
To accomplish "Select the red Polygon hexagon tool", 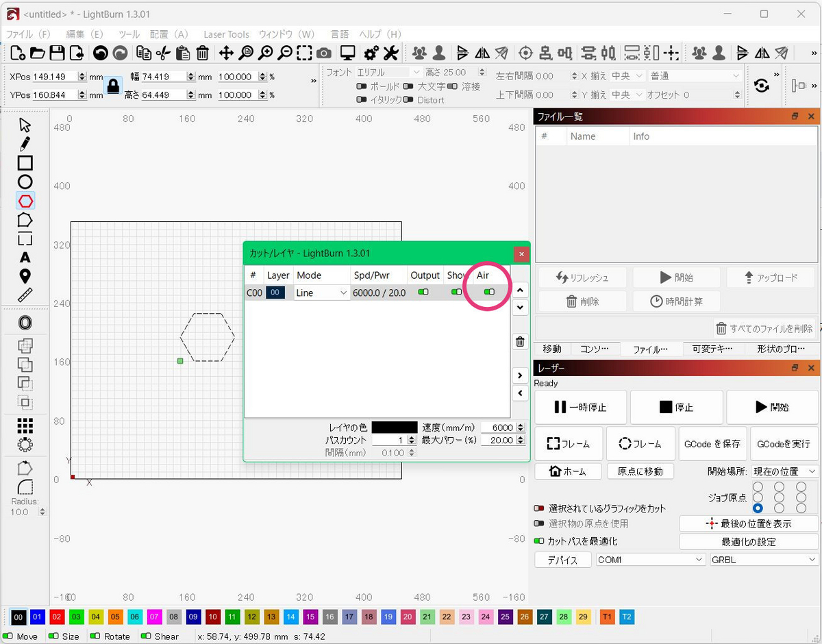I will (x=25, y=201).
